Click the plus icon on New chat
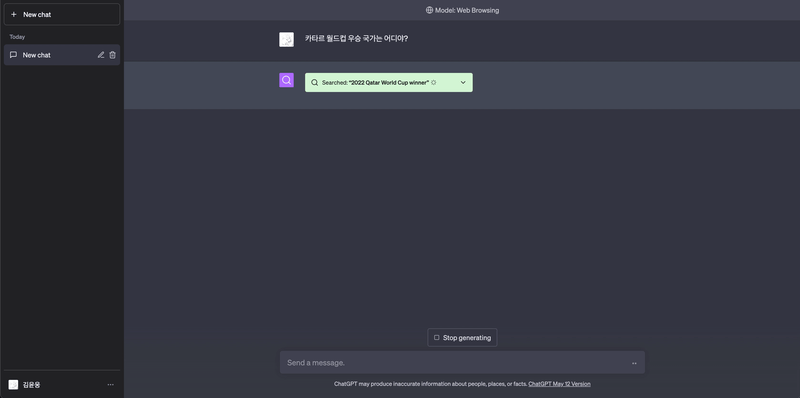This screenshot has width=800, height=398. [x=14, y=15]
